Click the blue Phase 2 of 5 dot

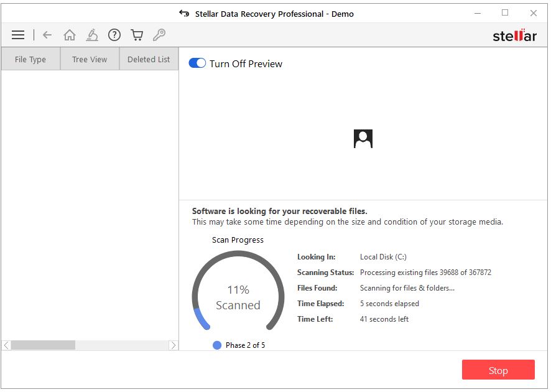[217, 345]
